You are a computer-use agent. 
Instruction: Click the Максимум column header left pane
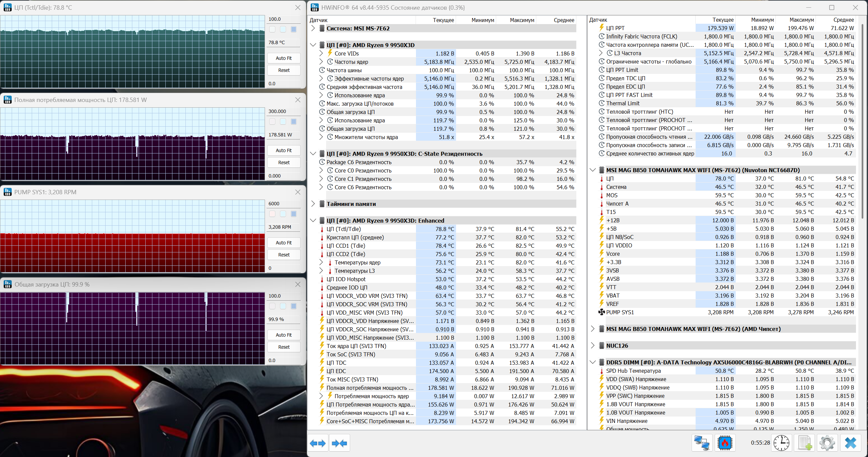pos(522,20)
